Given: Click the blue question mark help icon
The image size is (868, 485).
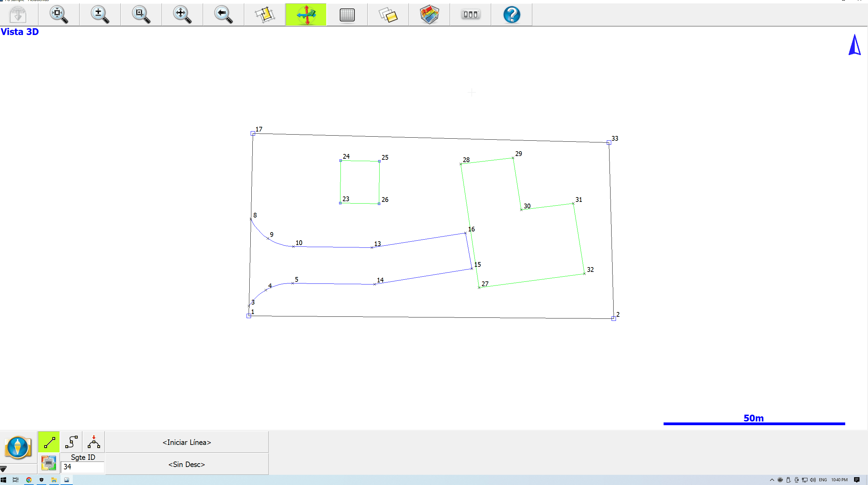Looking at the screenshot, I should (512, 15).
